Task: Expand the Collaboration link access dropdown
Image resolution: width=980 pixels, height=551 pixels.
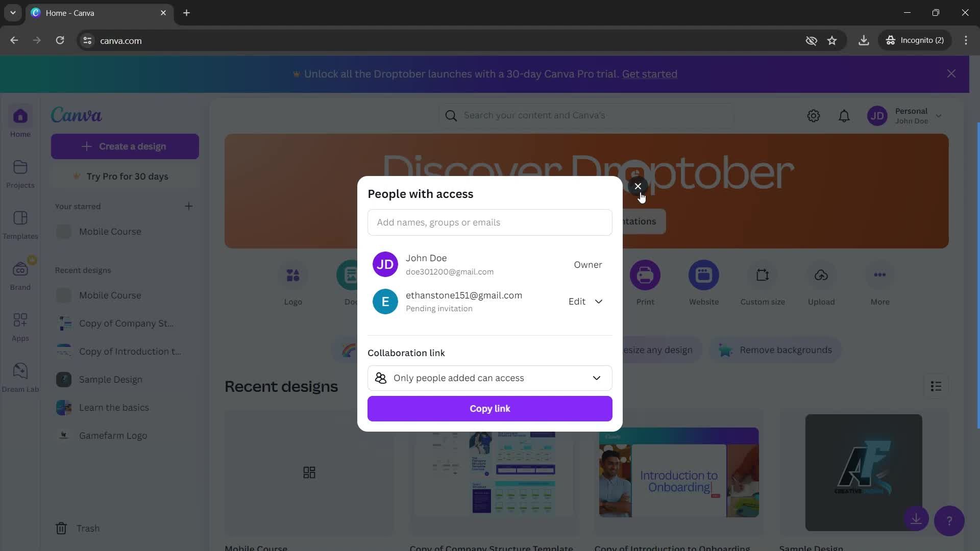Action: 489,378
